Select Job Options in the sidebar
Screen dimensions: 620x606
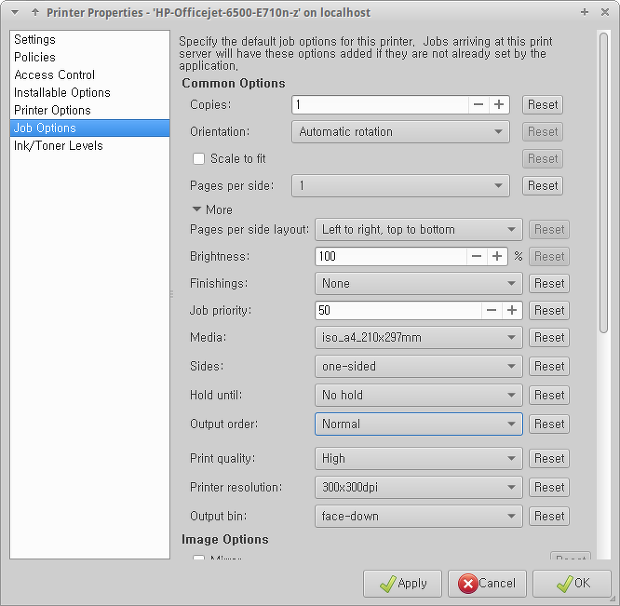pyautogui.click(x=89, y=128)
